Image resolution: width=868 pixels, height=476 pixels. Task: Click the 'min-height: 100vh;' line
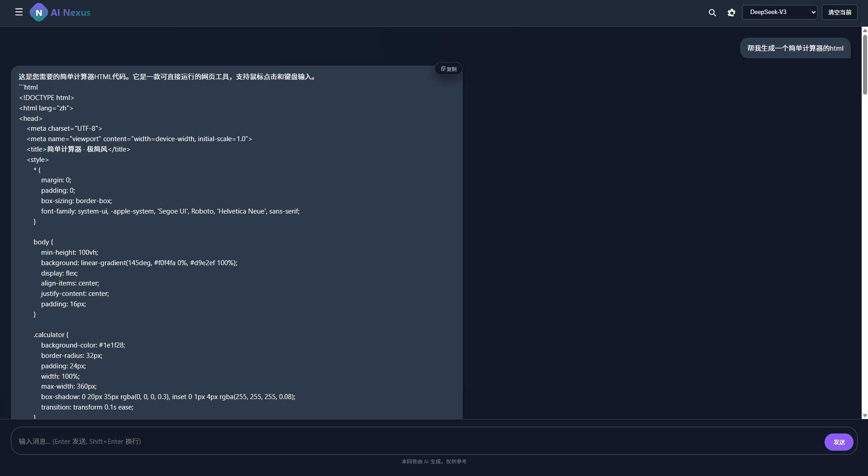point(70,252)
